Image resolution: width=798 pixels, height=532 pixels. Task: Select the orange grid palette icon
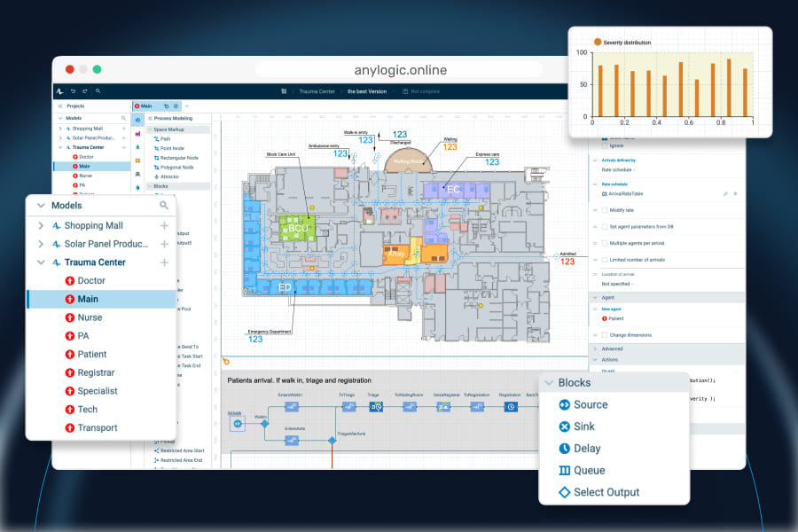137,160
